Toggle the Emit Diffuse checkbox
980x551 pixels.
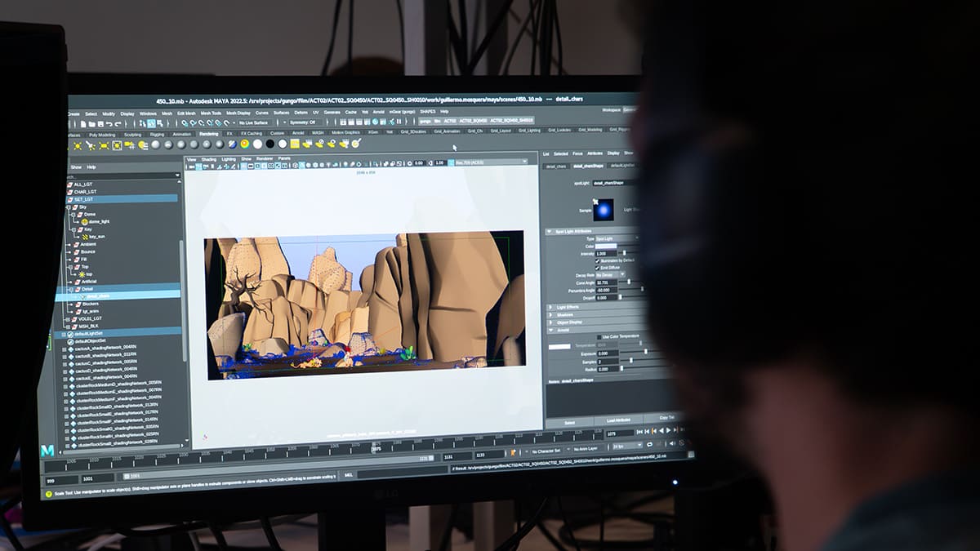(597, 268)
